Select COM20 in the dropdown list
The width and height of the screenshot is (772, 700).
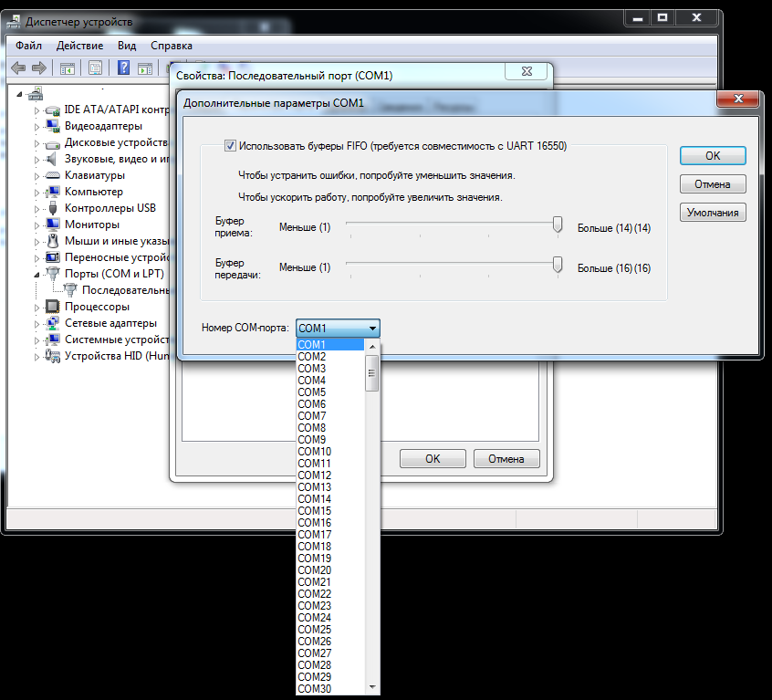(330, 570)
